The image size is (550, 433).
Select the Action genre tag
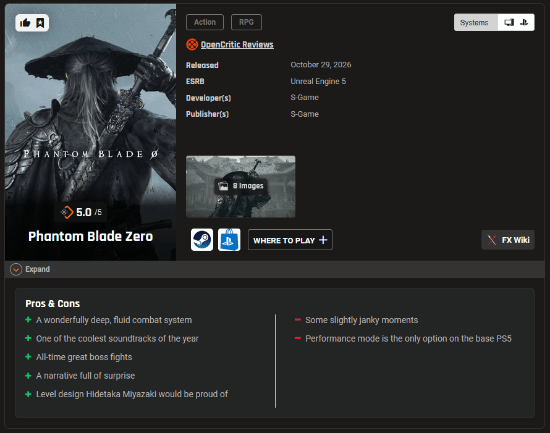point(205,22)
